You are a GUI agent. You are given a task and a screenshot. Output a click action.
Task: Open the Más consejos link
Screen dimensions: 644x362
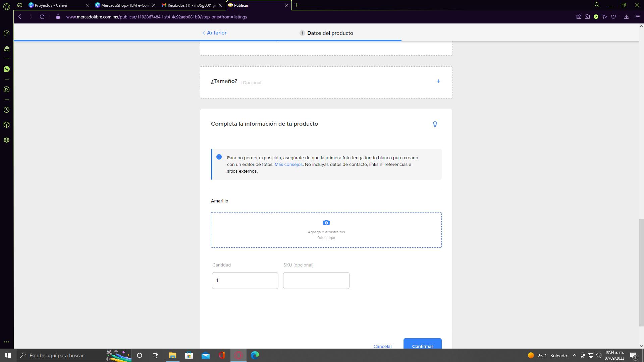coord(288,164)
